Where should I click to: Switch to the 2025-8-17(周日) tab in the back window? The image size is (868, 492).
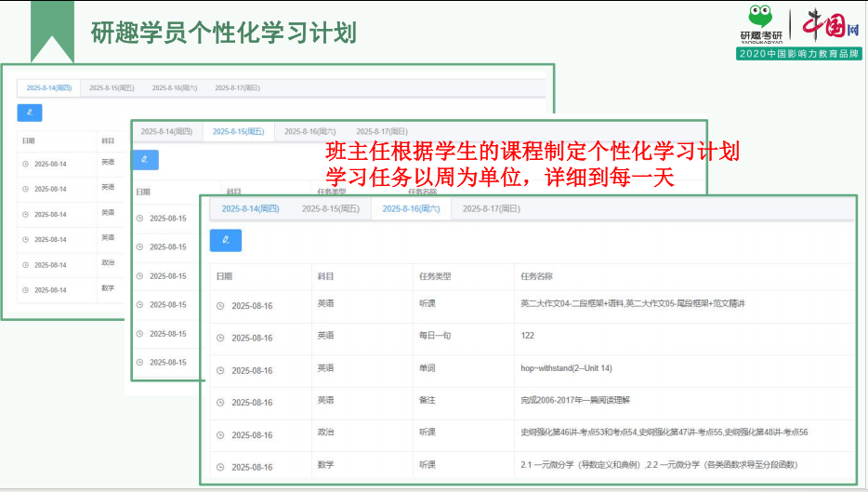[x=238, y=88]
